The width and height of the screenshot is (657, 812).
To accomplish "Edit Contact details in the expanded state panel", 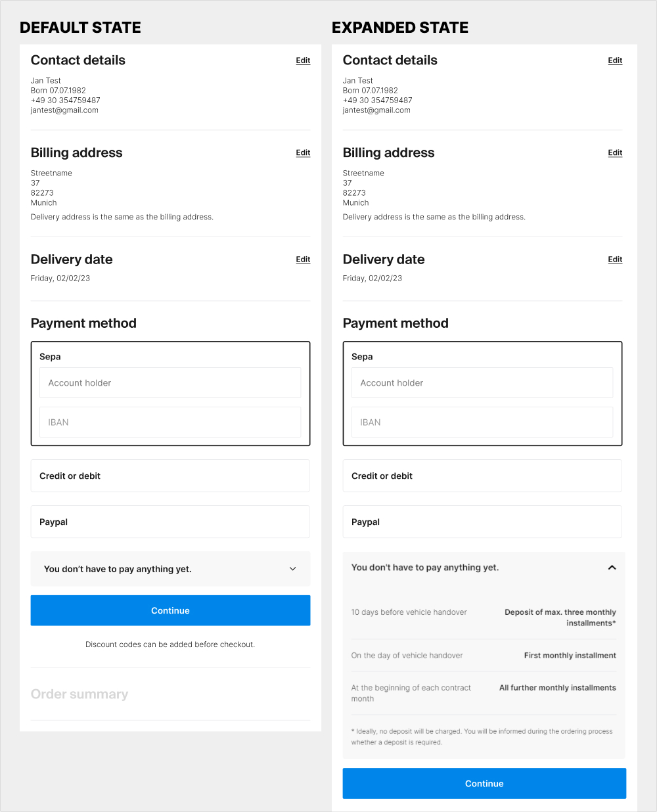I will 615,60.
